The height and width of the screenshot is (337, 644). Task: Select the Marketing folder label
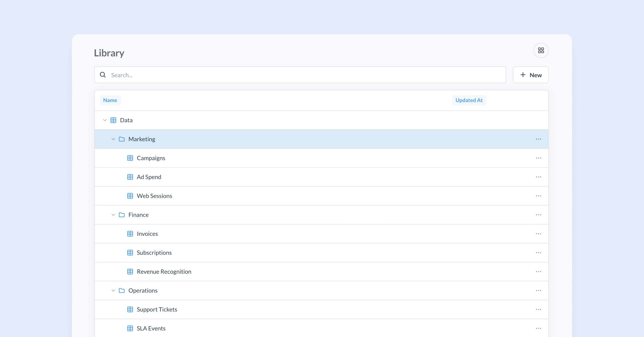coord(142,139)
